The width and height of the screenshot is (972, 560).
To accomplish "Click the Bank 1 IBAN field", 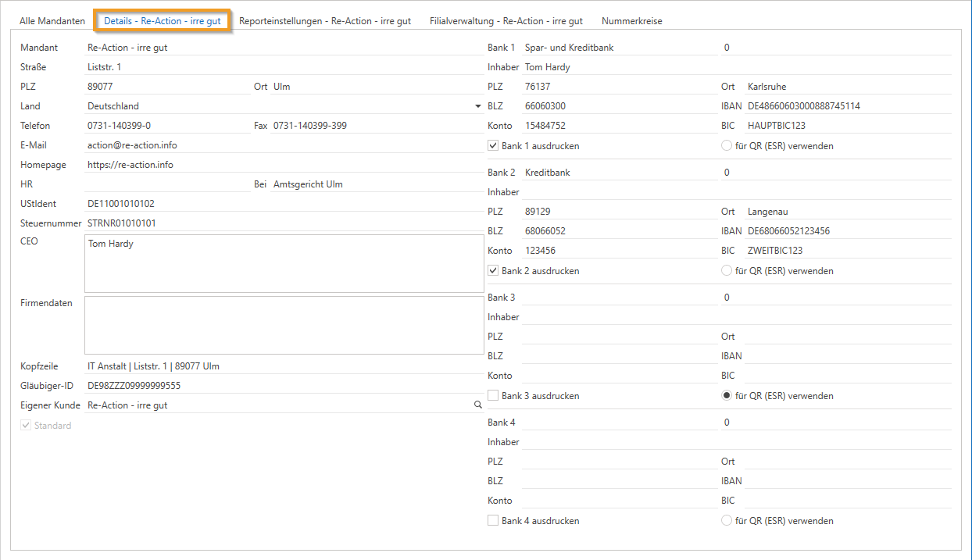I will pos(847,106).
